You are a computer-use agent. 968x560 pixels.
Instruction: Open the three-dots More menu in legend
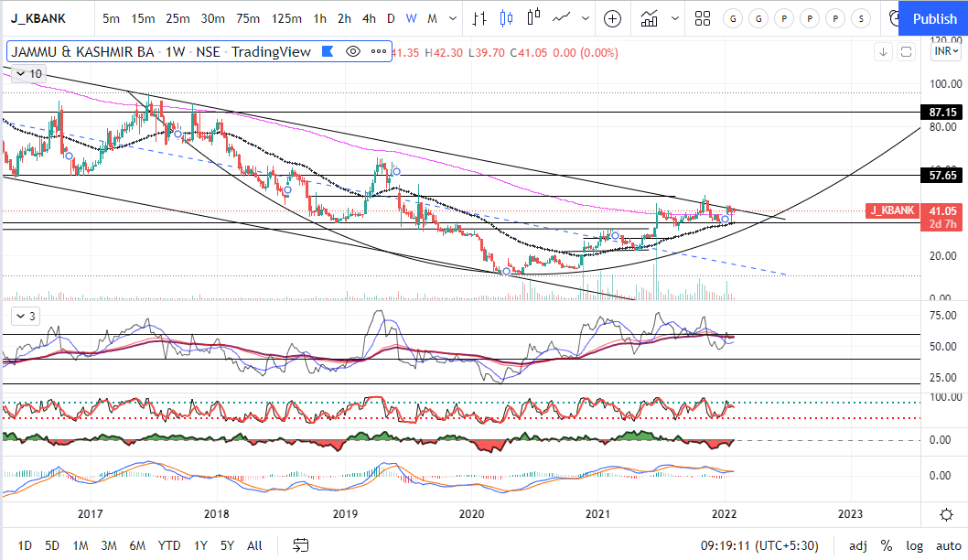(x=379, y=52)
